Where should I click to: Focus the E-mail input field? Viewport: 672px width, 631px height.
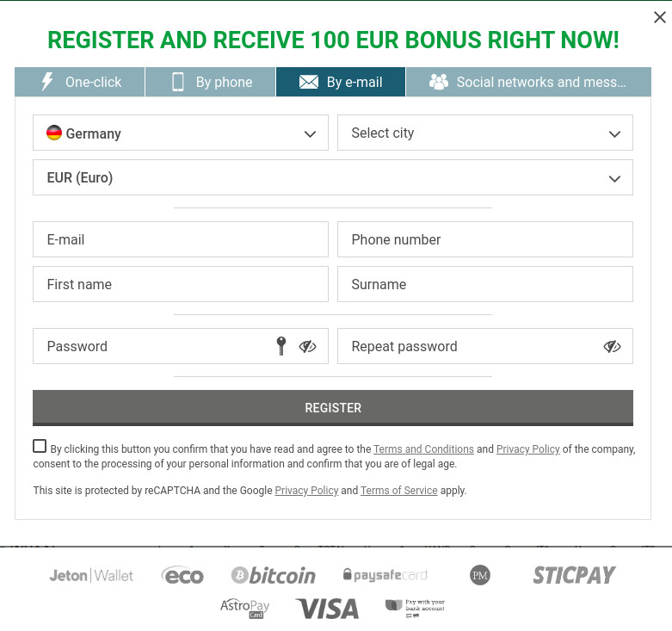tap(181, 239)
